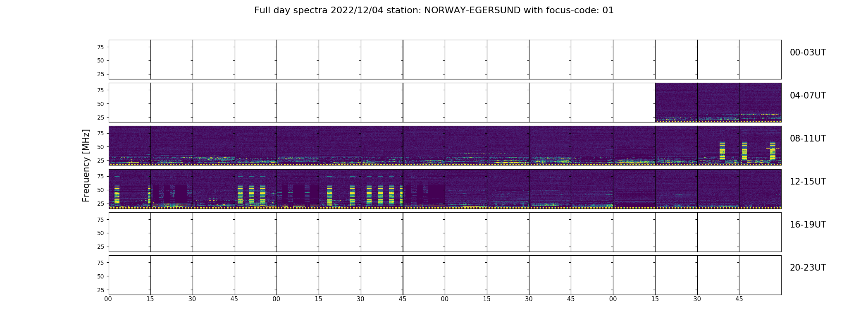868x331 pixels.
Task: Click the '16-19UT' row label
Action: pyautogui.click(x=808, y=225)
